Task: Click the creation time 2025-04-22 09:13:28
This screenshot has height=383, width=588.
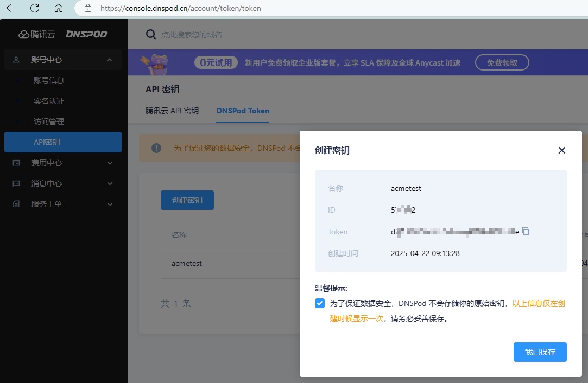Action: (425, 253)
